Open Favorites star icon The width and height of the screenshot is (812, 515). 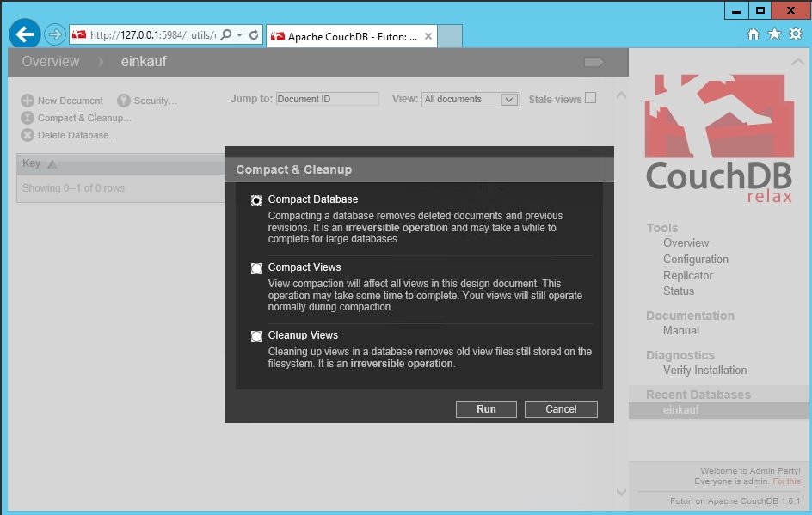click(x=774, y=34)
